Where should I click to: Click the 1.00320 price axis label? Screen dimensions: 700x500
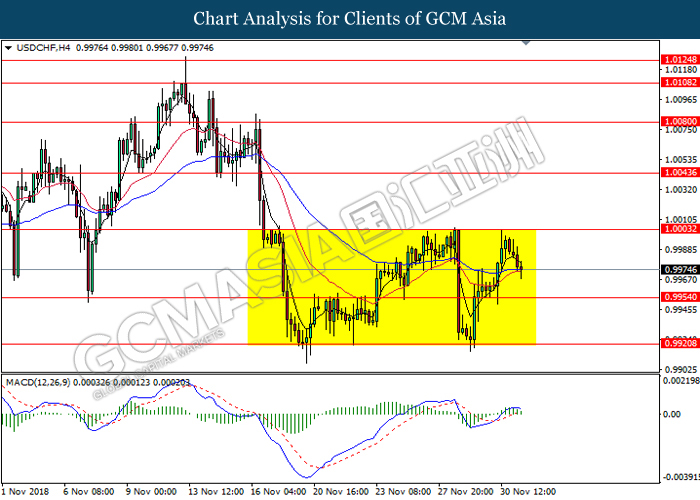pyautogui.click(x=681, y=190)
